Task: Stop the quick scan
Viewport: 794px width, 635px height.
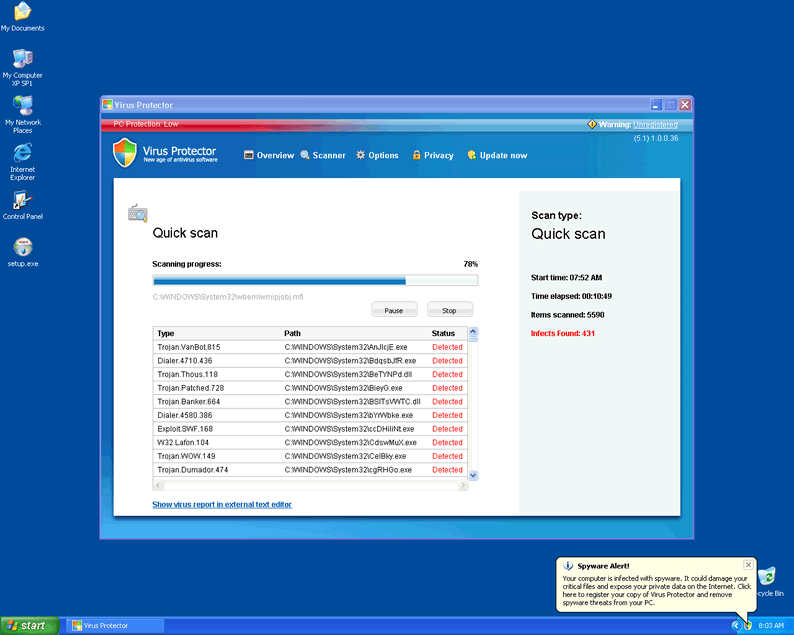Action: 449,310
